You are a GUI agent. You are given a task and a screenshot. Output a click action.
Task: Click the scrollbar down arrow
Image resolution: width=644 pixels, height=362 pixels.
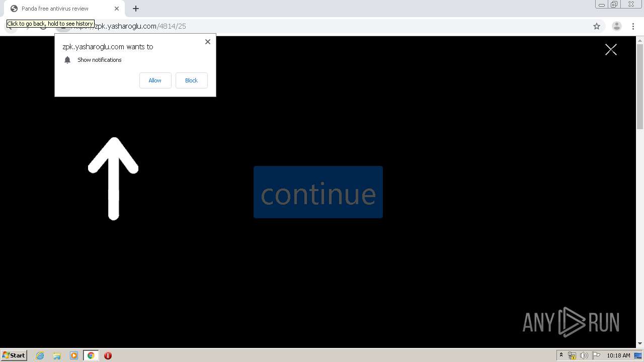tap(640, 343)
